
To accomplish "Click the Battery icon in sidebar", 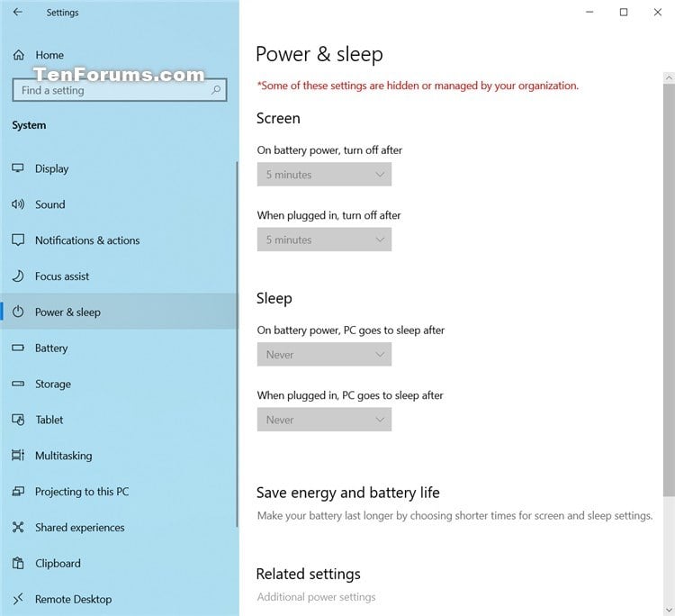I will [18, 348].
